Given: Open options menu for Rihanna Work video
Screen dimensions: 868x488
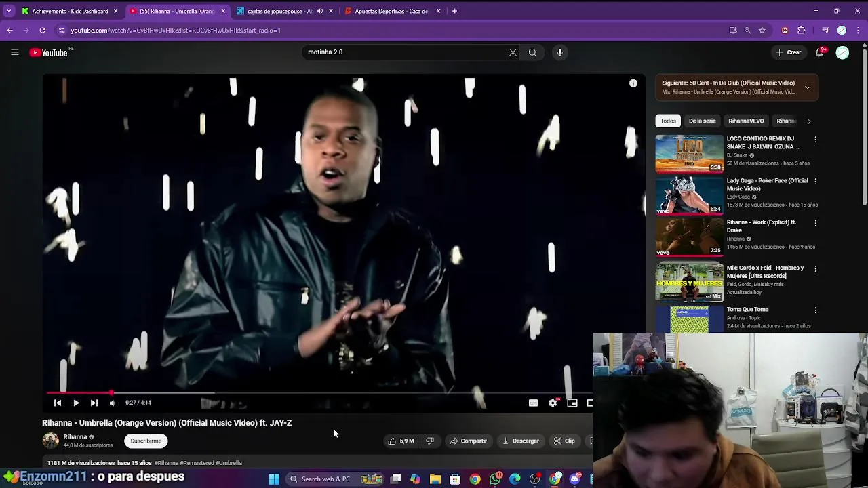Looking at the screenshot, I should 815,223.
